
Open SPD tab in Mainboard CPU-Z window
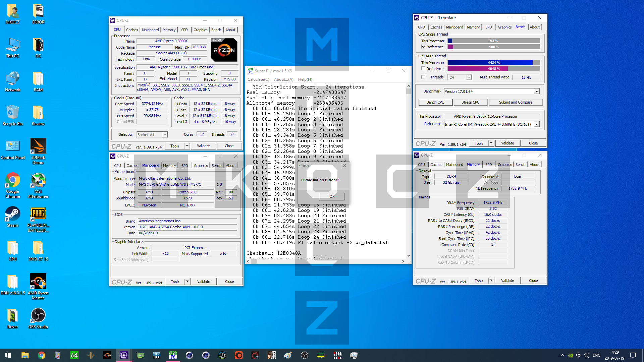pos(185,166)
